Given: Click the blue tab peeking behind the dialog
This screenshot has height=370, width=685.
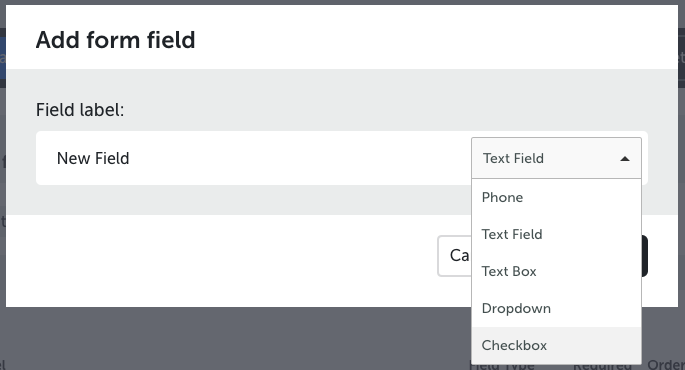Looking at the screenshot, I should [2, 57].
